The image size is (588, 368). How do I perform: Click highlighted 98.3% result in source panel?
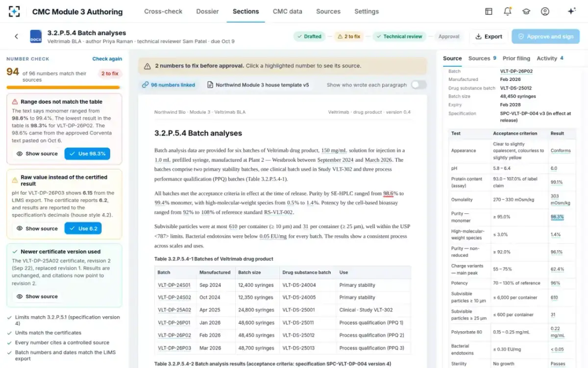click(557, 217)
